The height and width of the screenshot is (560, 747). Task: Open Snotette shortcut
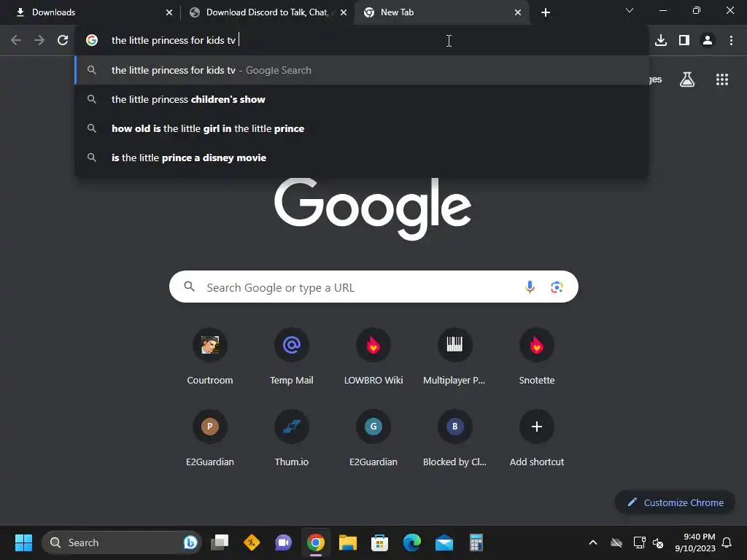click(x=537, y=356)
